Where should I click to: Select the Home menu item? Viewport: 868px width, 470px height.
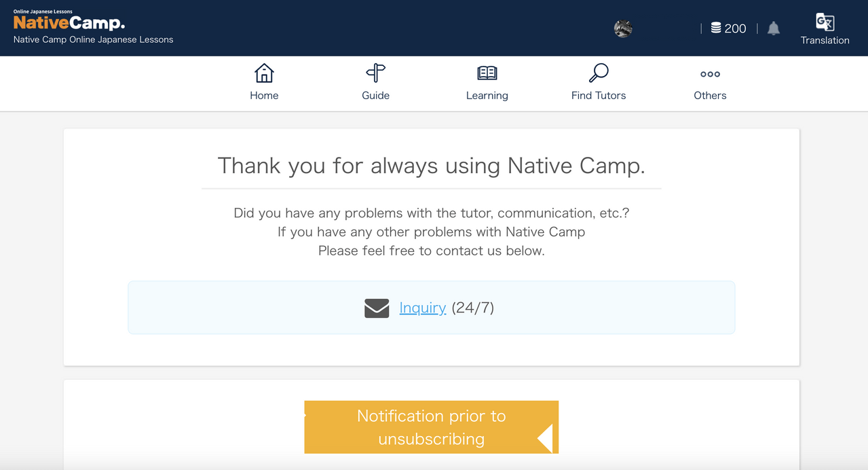[x=264, y=84]
